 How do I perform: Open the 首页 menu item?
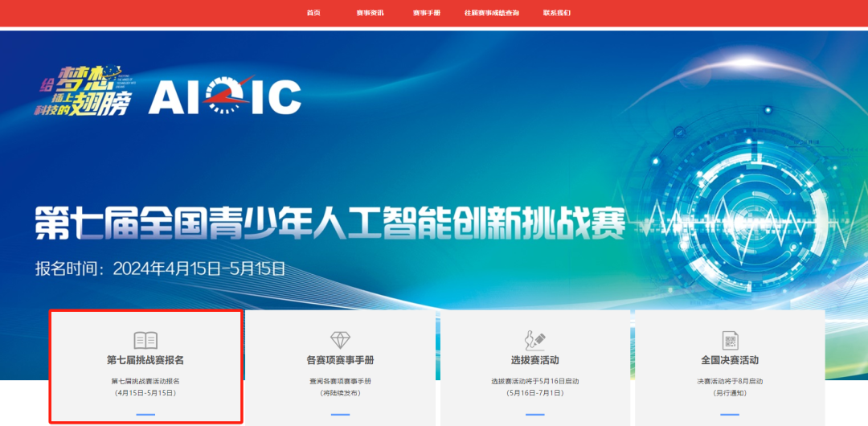click(313, 13)
